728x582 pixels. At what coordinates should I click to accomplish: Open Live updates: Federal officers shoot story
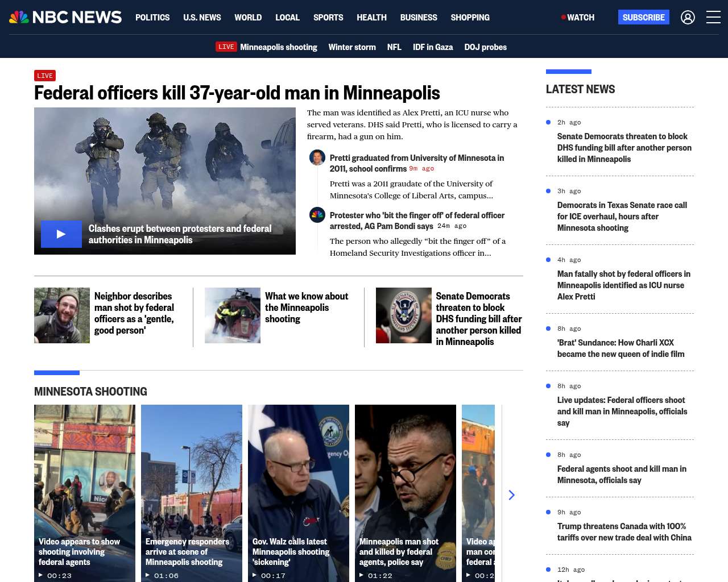click(x=622, y=411)
